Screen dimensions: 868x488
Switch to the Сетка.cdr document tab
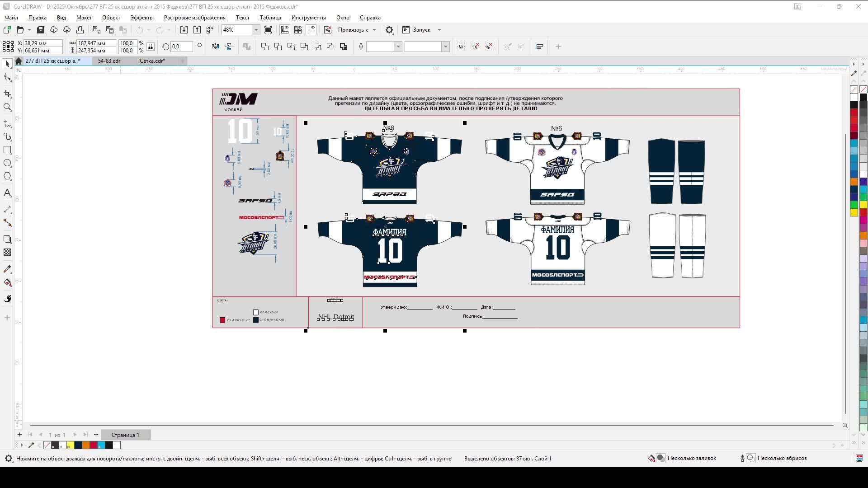[x=153, y=61]
